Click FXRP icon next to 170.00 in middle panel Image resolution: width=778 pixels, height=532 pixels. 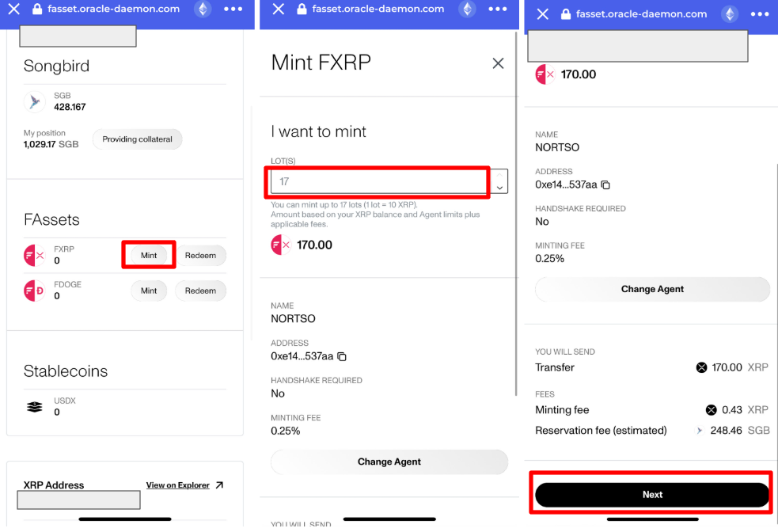[x=281, y=245]
